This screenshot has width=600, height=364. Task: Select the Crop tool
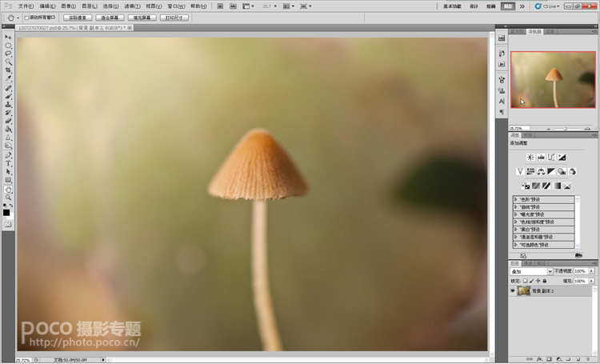[8, 70]
